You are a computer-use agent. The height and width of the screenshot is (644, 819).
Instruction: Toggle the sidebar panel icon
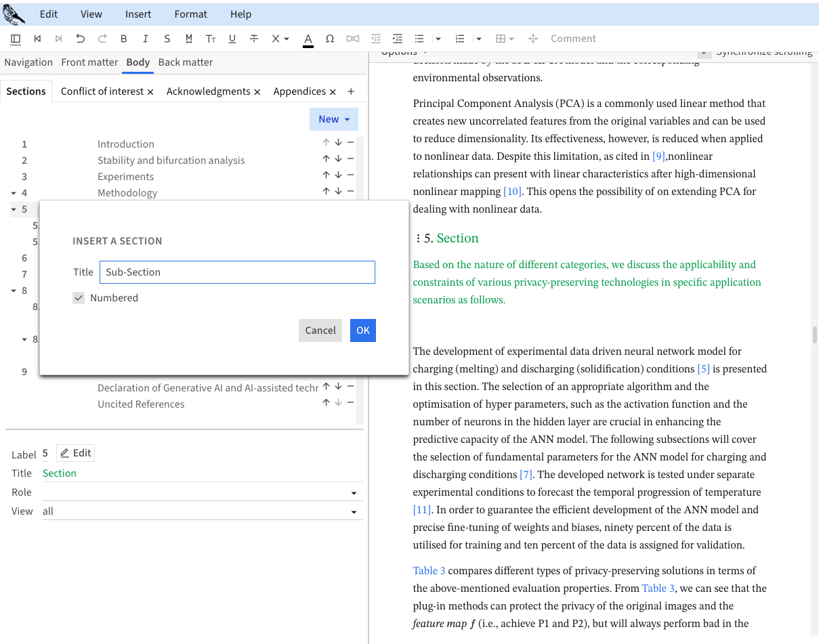click(x=16, y=39)
